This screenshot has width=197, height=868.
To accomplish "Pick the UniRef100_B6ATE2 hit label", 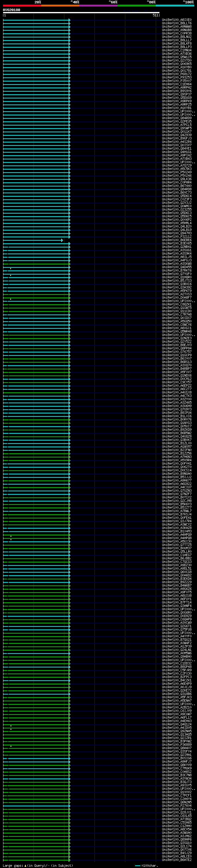I will pos(177,860).
